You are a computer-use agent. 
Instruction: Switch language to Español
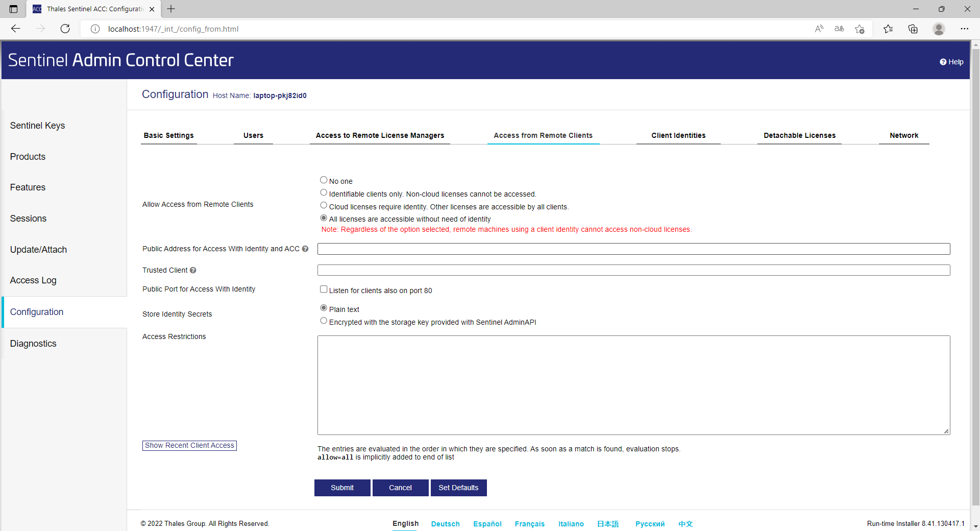487,524
